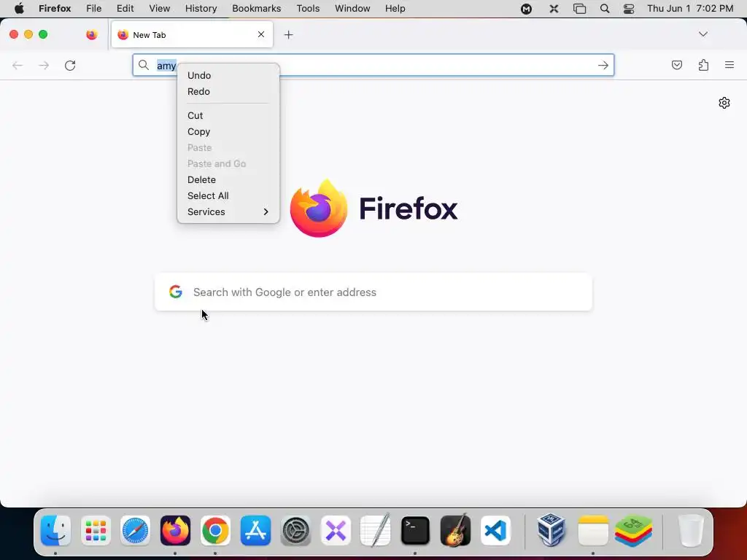Open Trash from the Dock
Viewport: 747px width, 560px height.
(x=691, y=531)
